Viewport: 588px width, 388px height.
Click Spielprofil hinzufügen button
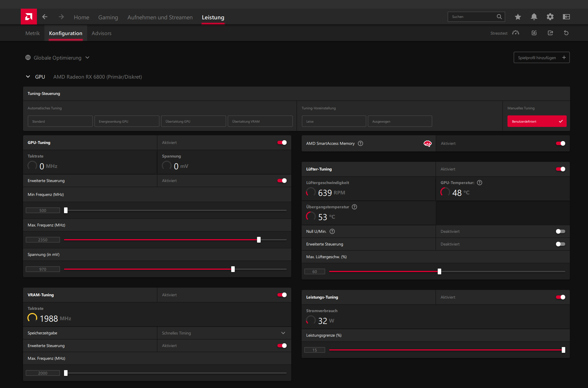pyautogui.click(x=541, y=58)
